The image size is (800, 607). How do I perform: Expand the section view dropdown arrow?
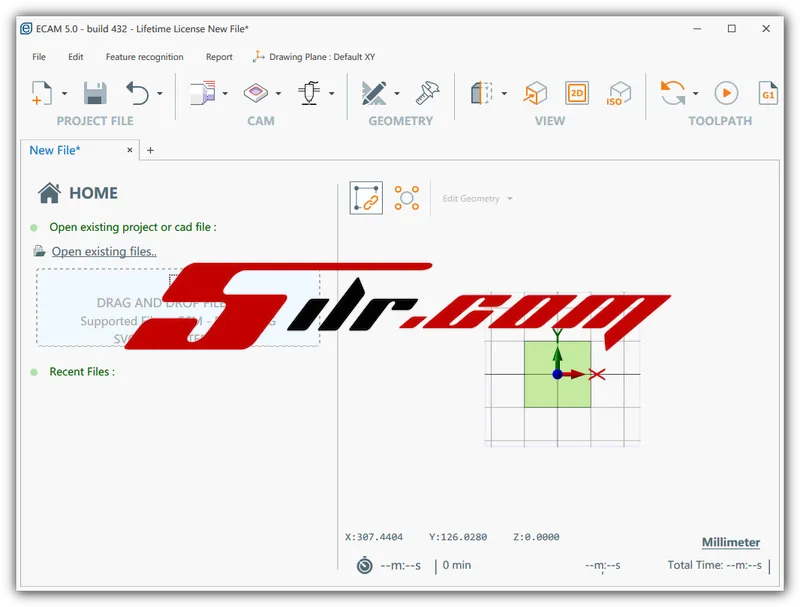tap(504, 93)
